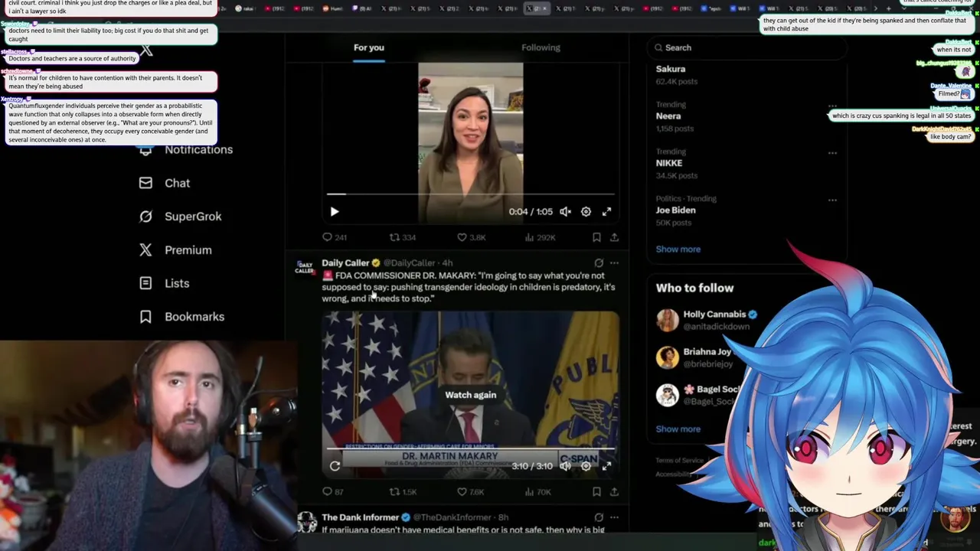This screenshot has width=980, height=551.
Task: Unmute the top video
Action: pyautogui.click(x=565, y=212)
